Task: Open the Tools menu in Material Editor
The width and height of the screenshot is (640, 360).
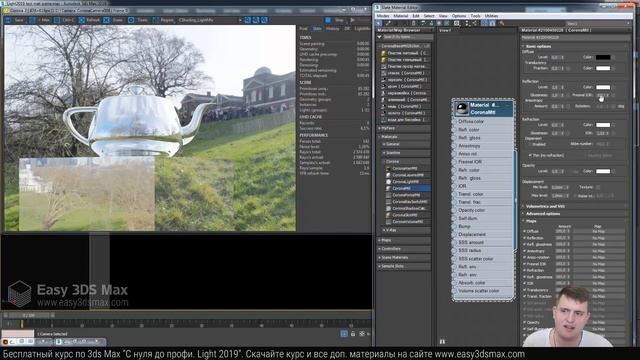Action: pyautogui.click(x=476, y=16)
